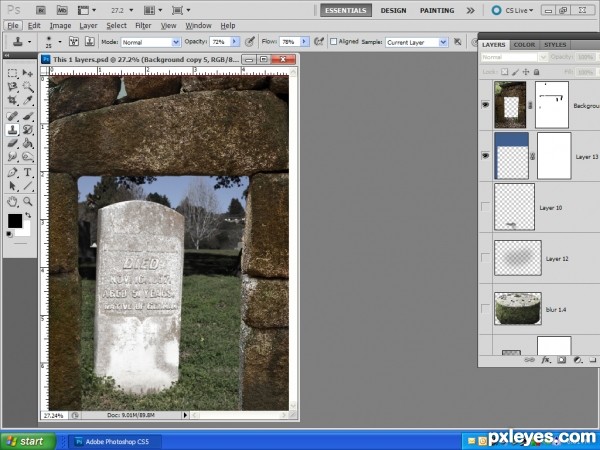
Task: Hide the Background copy layer eye
Action: click(485, 104)
